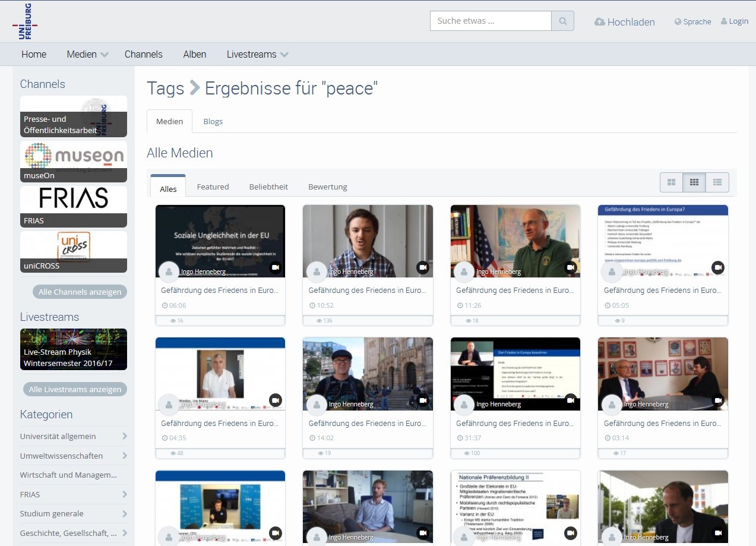Click Alle Channels anzeigen button
The height and width of the screenshot is (546, 756).
(x=80, y=292)
